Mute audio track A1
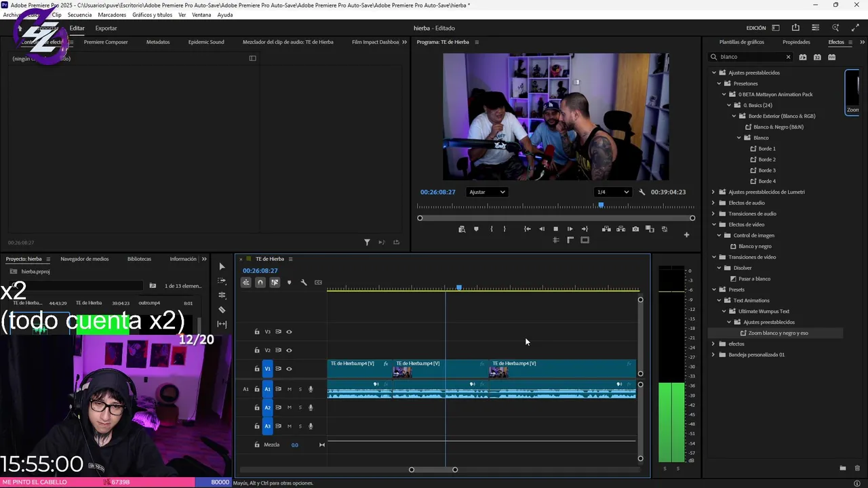Viewport: 868px width, 488px height. (290, 389)
